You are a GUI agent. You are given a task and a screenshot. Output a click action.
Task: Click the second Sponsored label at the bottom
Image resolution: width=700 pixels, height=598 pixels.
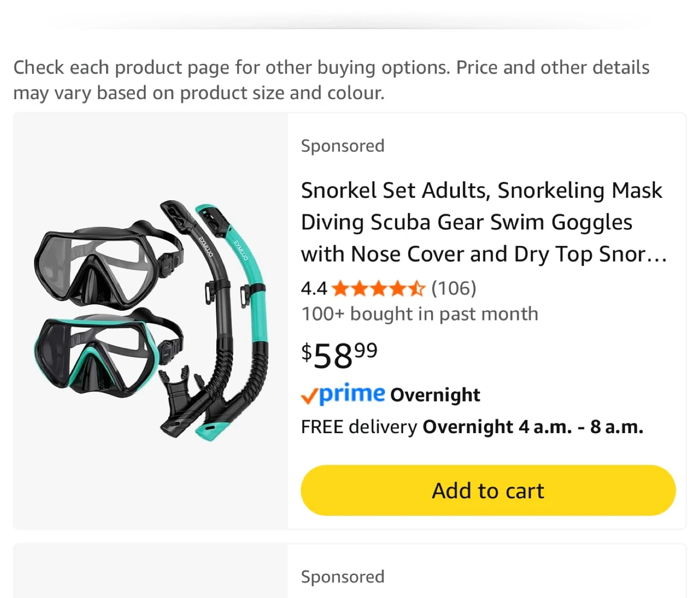coord(343,577)
